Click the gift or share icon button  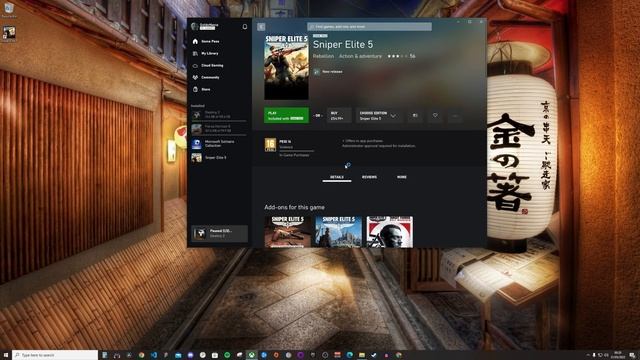(x=415, y=116)
